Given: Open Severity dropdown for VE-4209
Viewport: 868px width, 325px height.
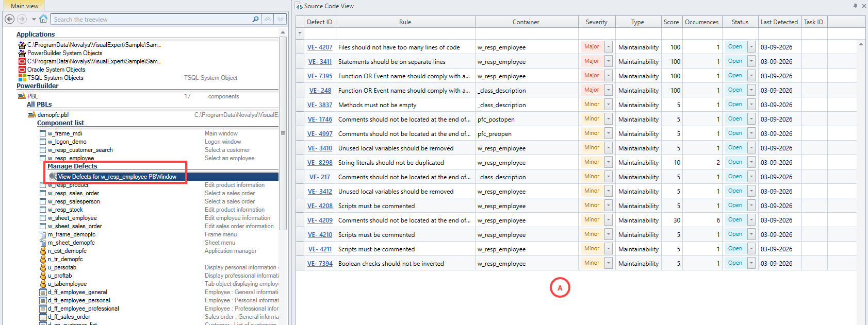Looking at the screenshot, I should coord(609,220).
